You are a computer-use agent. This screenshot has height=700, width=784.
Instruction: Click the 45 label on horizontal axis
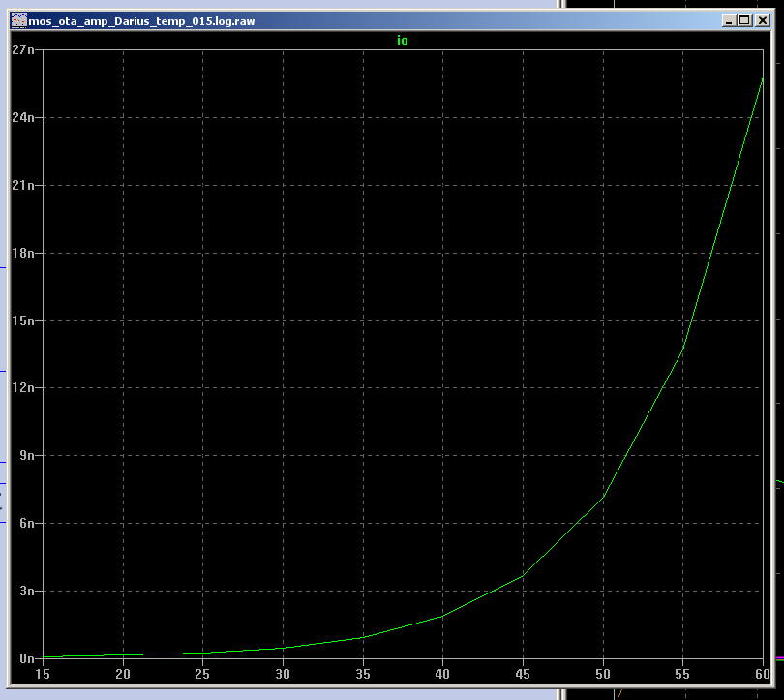pyautogui.click(x=523, y=674)
